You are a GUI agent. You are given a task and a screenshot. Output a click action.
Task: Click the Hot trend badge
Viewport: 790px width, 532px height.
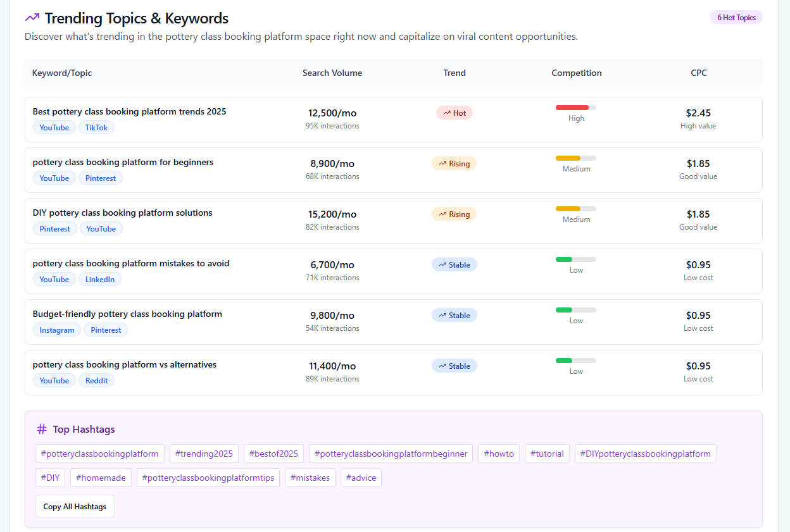pyautogui.click(x=454, y=113)
